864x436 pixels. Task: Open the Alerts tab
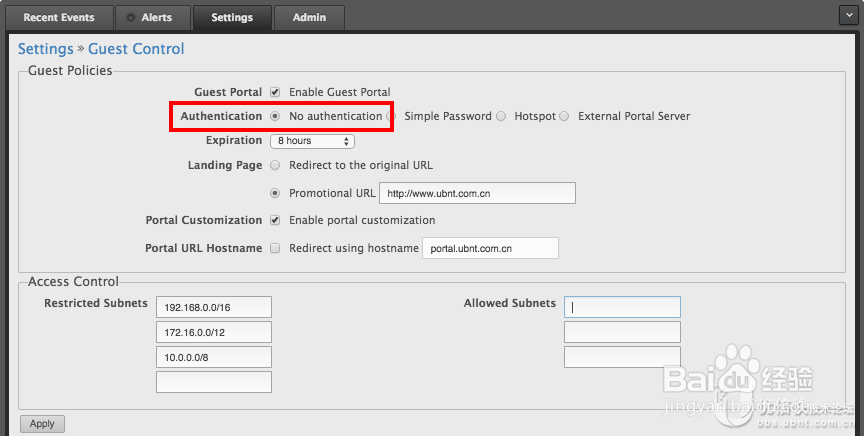[x=150, y=17]
